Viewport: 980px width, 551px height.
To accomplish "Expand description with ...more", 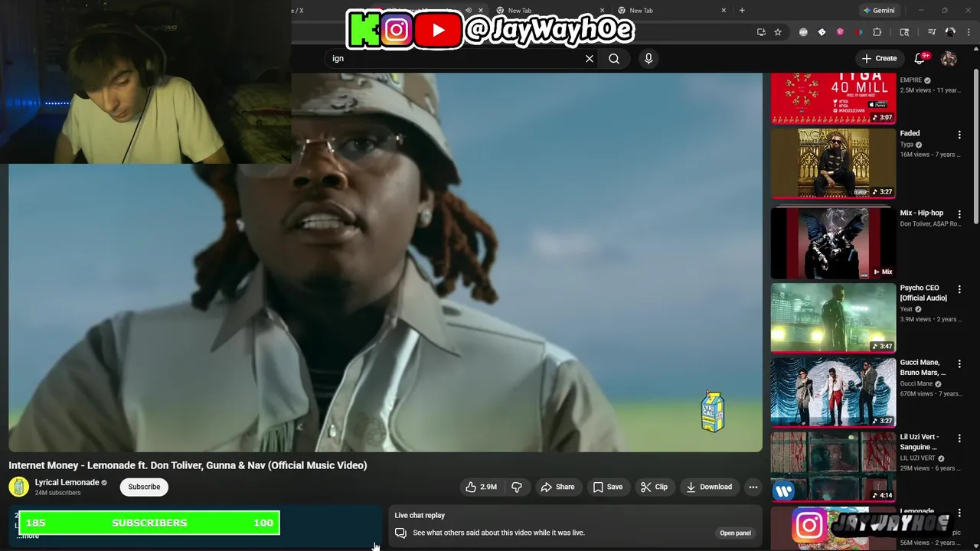I will 28,536.
